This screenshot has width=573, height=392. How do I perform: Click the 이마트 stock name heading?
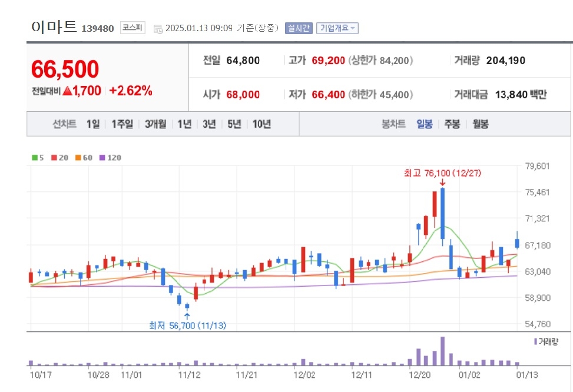pyautogui.click(x=54, y=27)
